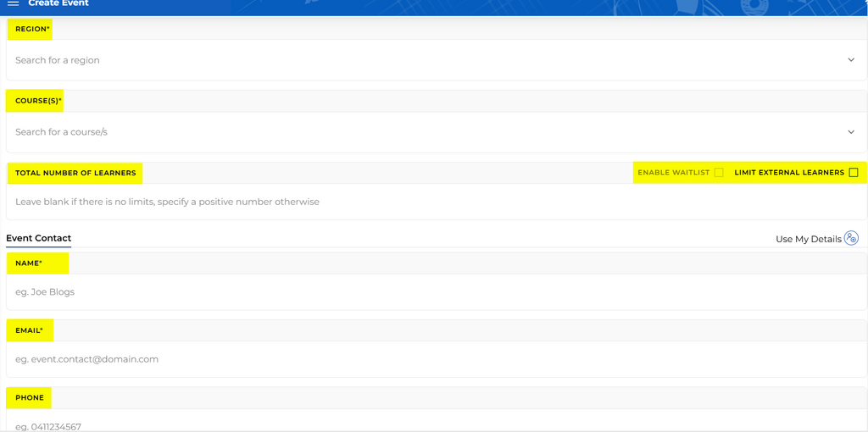Viewport: 868px width, 432px height.
Task: Tick the Limit External Learners checkbox
Action: pos(854,173)
